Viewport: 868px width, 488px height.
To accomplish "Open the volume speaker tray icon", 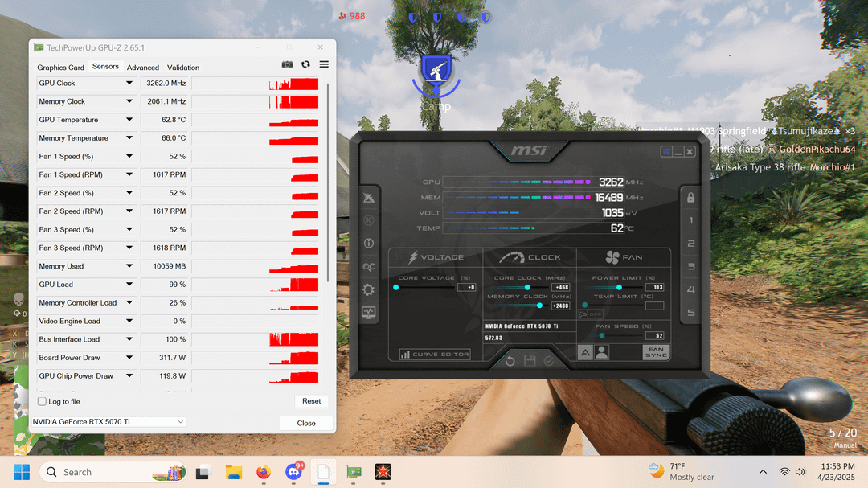I will pyautogui.click(x=800, y=472).
